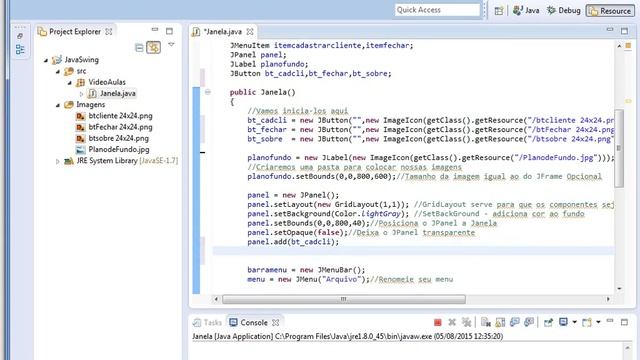Click the Display Selected Console icon
640x360 pixels.
tap(563, 322)
